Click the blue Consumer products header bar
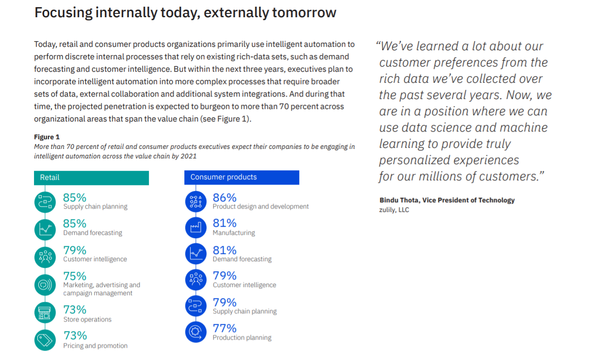The height and width of the screenshot is (364, 607). point(241,177)
